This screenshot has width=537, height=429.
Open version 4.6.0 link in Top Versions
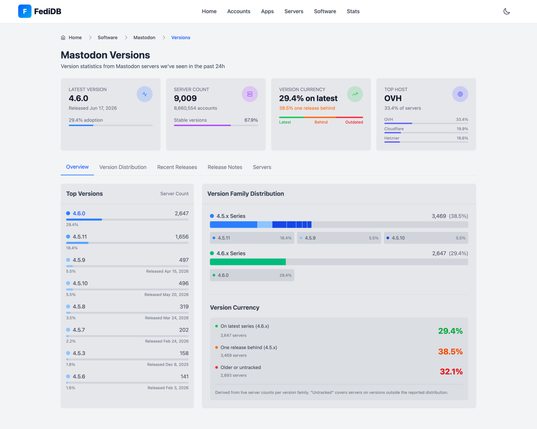click(79, 213)
